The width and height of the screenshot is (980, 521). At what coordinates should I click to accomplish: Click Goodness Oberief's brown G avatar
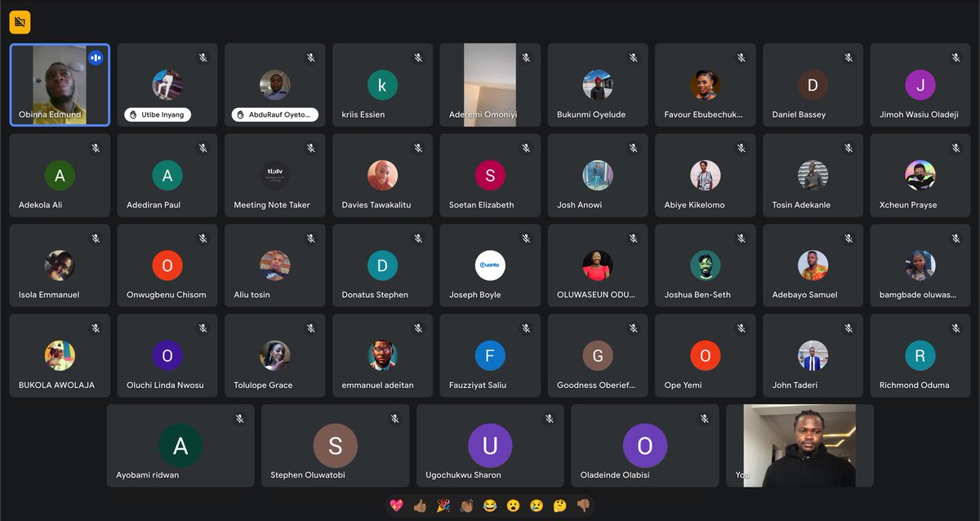598,355
